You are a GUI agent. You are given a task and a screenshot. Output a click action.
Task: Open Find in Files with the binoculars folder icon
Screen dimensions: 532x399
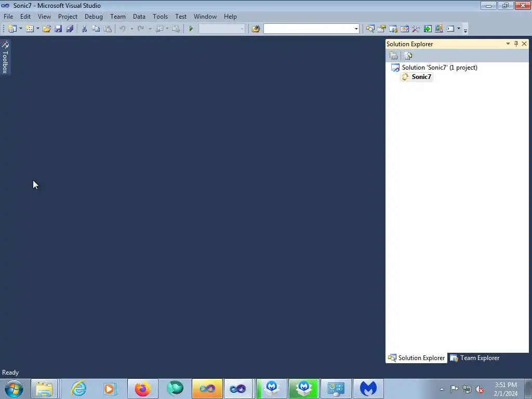[x=256, y=29]
